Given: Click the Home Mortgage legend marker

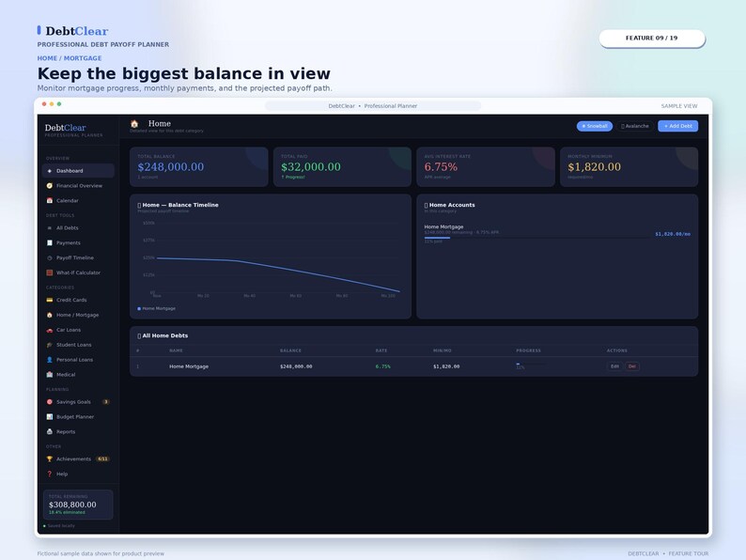Looking at the screenshot, I should click(139, 309).
